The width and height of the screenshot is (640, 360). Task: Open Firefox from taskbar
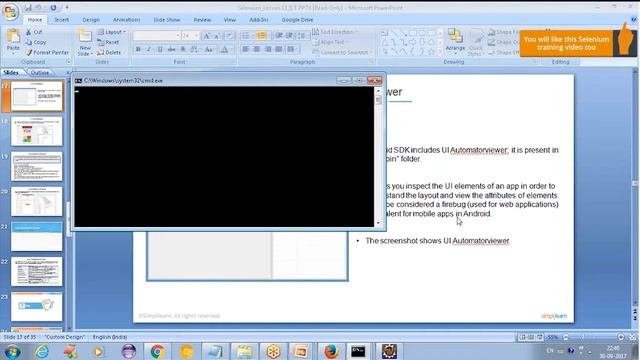click(331, 351)
